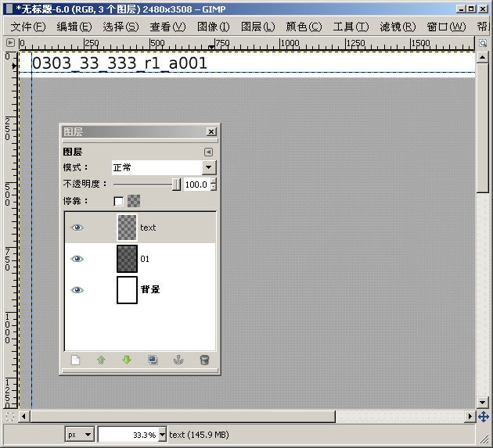Screen dimensions: 493x448
Task: Open the zoom percentage dropdown arrow
Action: tap(162, 435)
